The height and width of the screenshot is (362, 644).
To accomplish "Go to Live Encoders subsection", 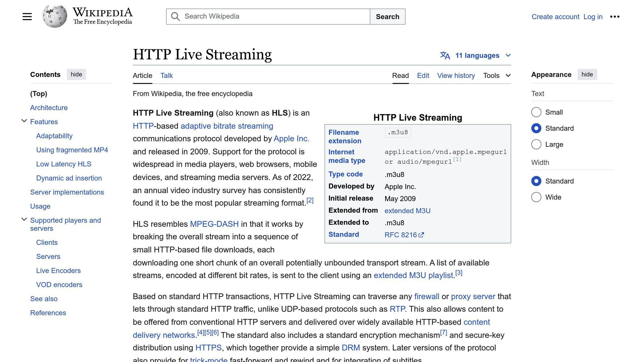I will tap(58, 271).
